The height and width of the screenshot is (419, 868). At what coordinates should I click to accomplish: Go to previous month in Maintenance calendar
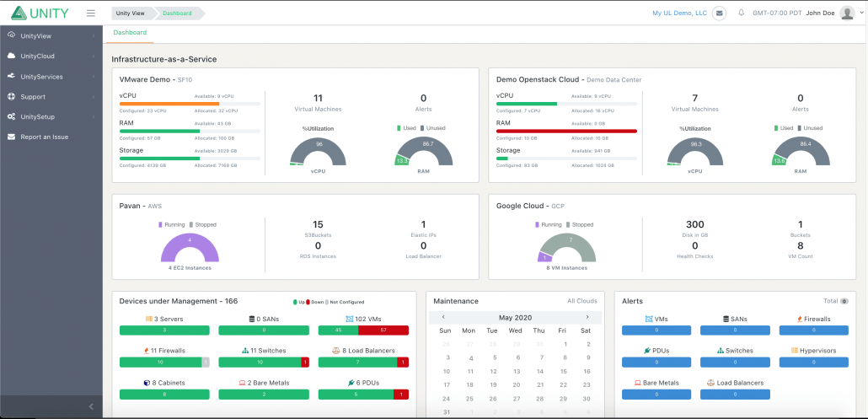[443, 317]
